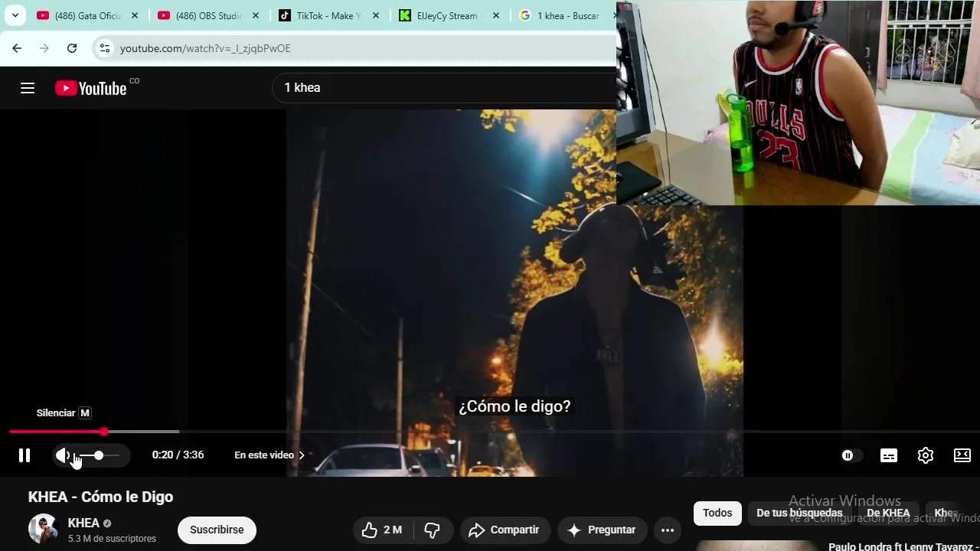Click the '5.3 M de suscriptores' text
980x551 pixels.
point(112,539)
